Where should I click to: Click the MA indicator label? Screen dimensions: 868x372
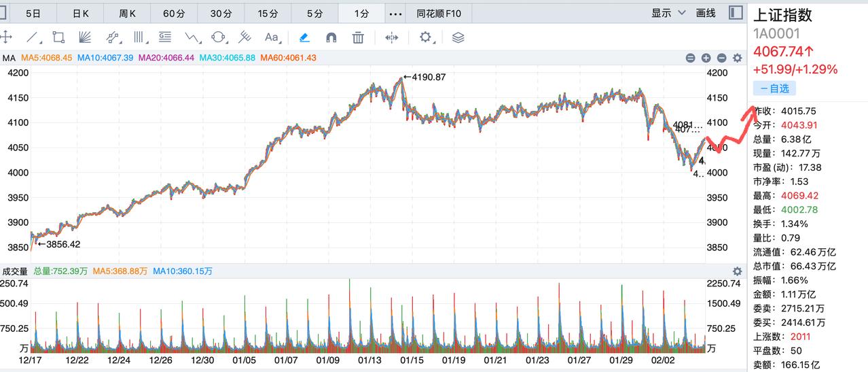click(9, 58)
